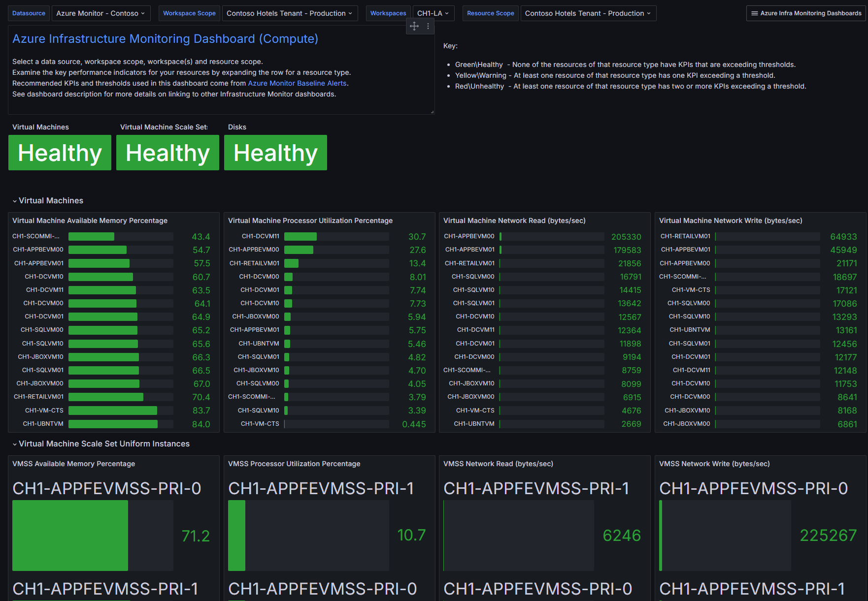Screen dimensions: 868x601
Task: Select CH1-UBNTVM in Network Write panel
Action: 690,330
